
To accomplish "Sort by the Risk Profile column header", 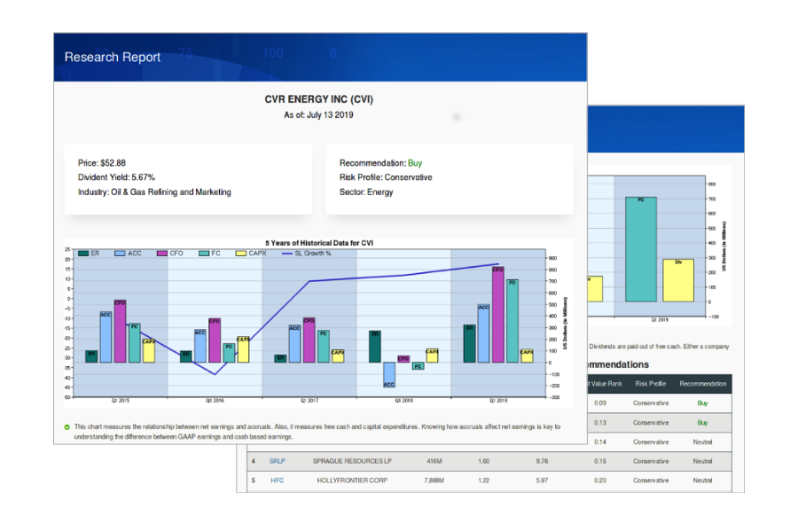I will pos(650,384).
